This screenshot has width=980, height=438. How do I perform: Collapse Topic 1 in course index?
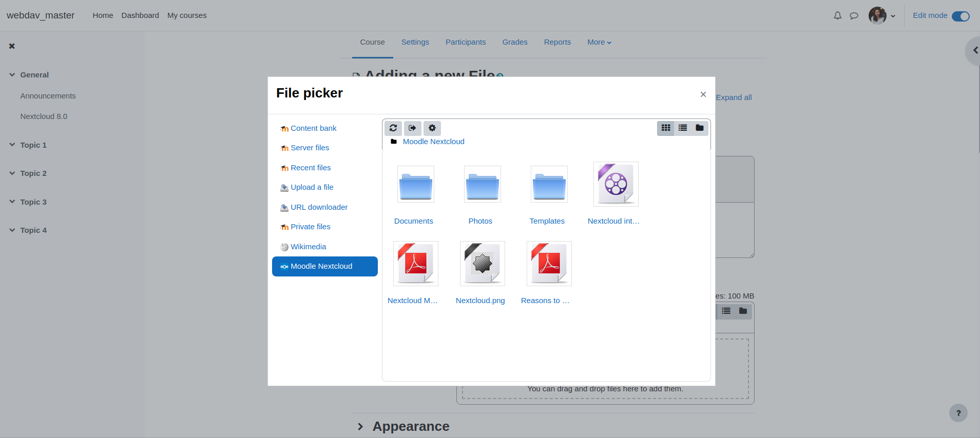pos(12,145)
